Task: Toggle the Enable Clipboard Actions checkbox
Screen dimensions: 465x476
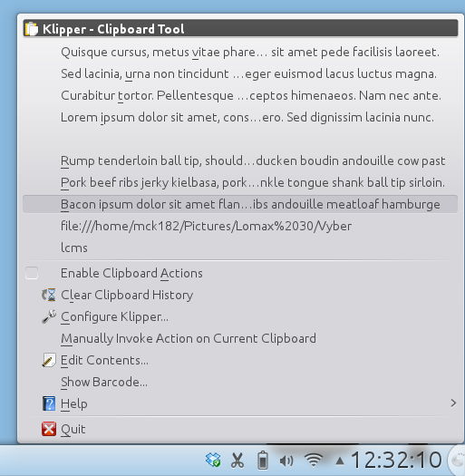Action: click(32, 273)
